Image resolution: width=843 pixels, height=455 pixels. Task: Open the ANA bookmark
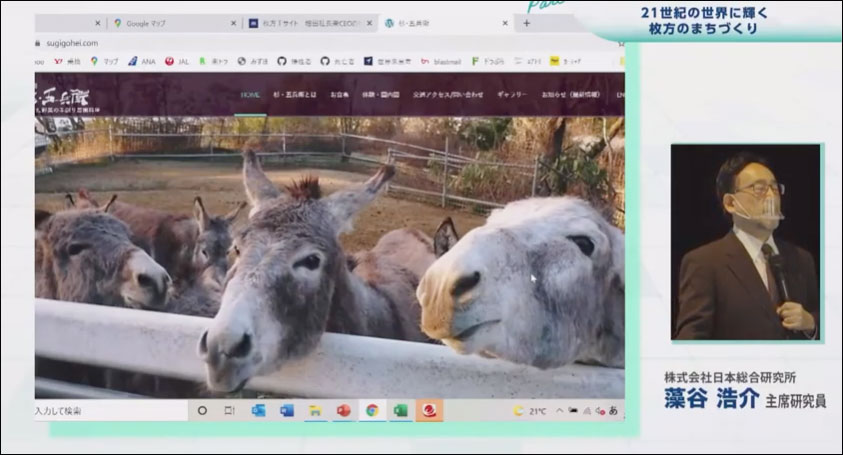click(x=139, y=61)
